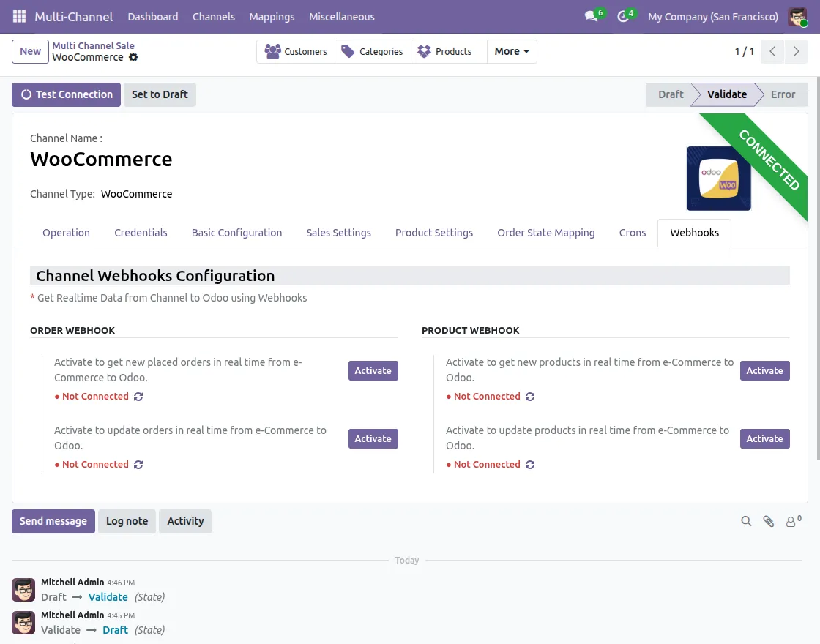Click the WooCommerce channel name field
Image resolution: width=820 pixels, height=644 pixels.
tap(101, 160)
